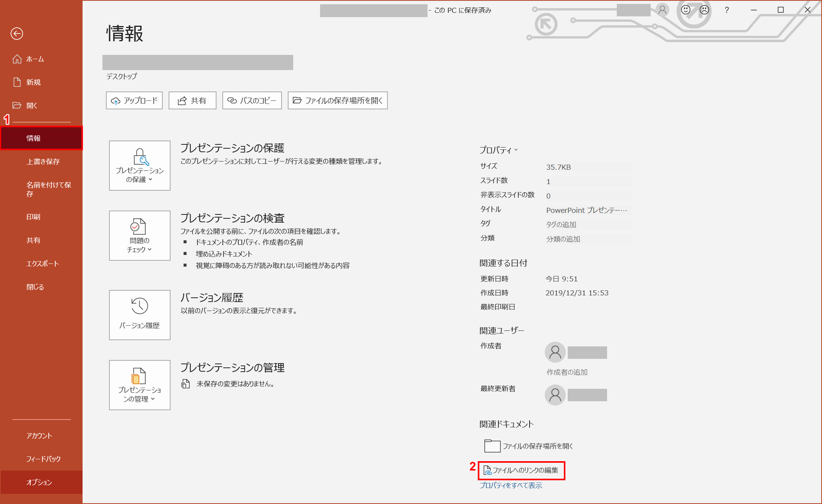Select 名前を付けて保存 in the sidebar
This screenshot has height=504, width=822.
pos(41,189)
